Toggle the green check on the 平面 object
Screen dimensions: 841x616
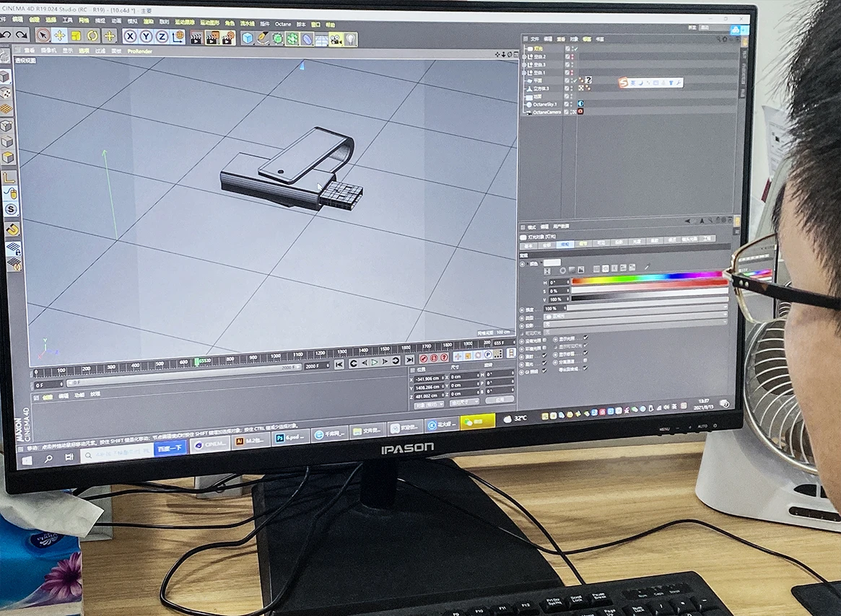pos(575,80)
